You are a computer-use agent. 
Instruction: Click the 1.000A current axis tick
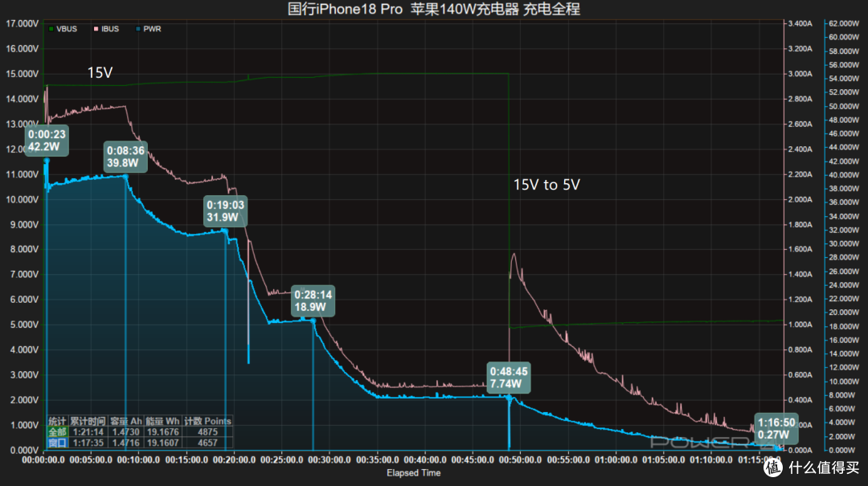800,325
